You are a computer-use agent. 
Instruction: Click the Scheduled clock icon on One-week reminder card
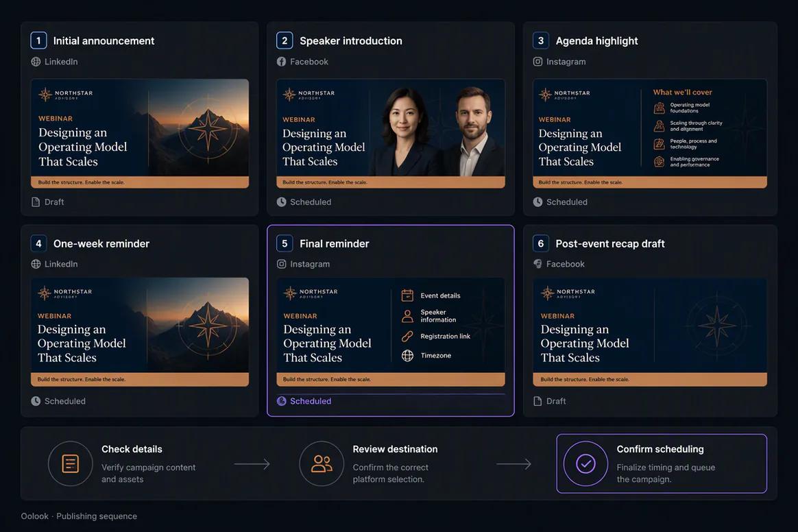(x=36, y=401)
